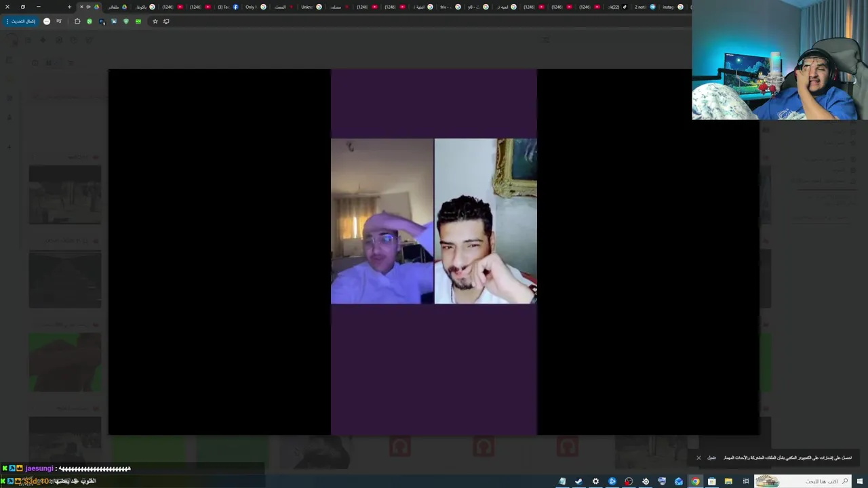Click the extension icon with number badge
The height and width of the screenshot is (488, 868).
point(102,22)
